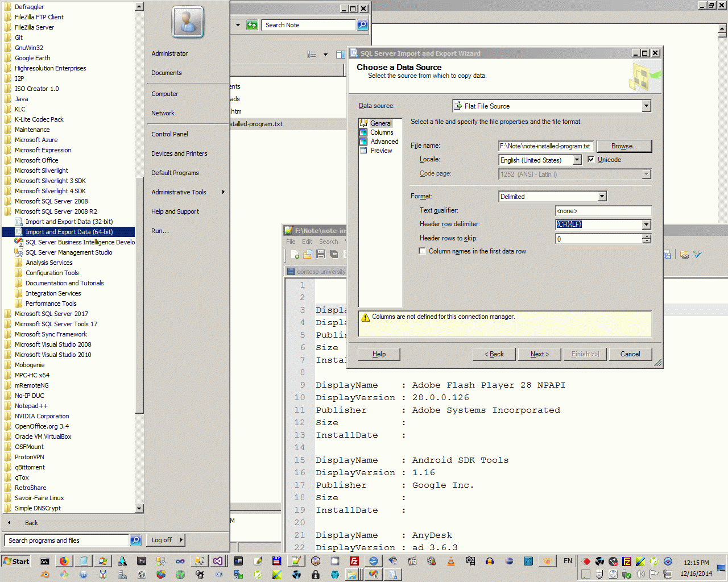This screenshot has height=582, width=728.
Task: Click the Text qualifier input field
Action: click(603, 211)
